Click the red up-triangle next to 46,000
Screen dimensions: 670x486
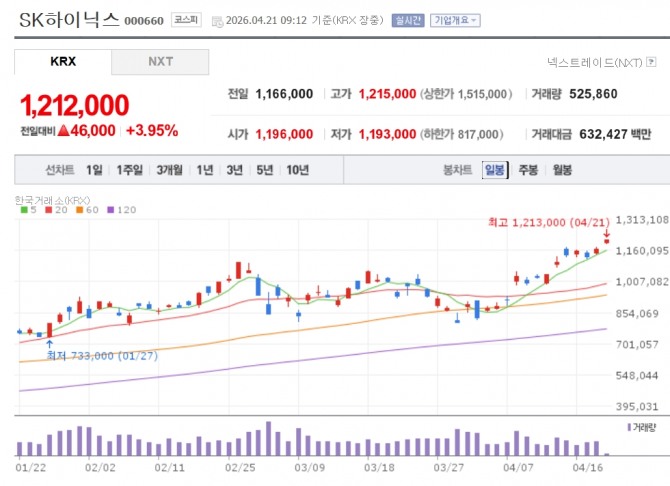pyautogui.click(x=63, y=130)
